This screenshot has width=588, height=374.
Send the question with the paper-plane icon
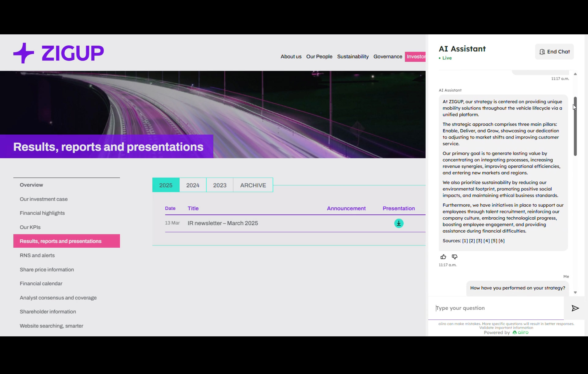pos(575,308)
